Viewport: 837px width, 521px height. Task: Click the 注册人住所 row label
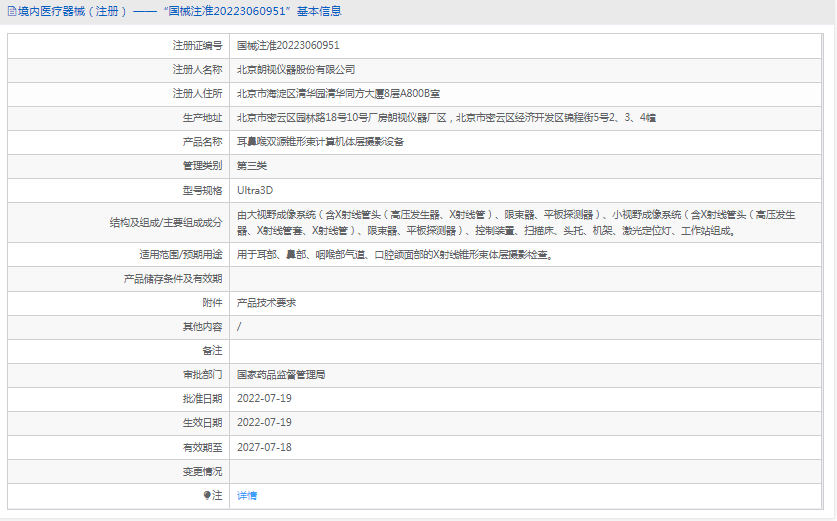[x=197, y=94]
